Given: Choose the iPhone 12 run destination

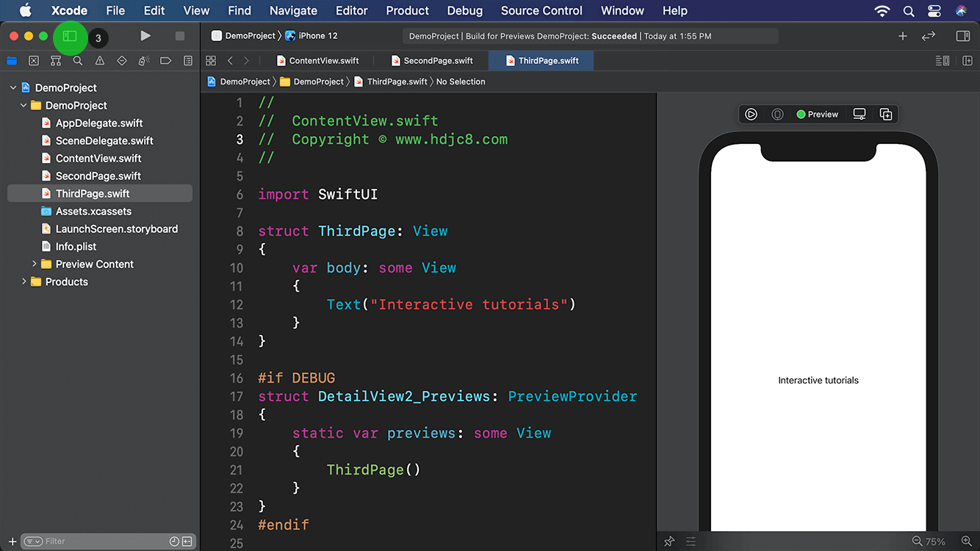Looking at the screenshot, I should 311,35.
